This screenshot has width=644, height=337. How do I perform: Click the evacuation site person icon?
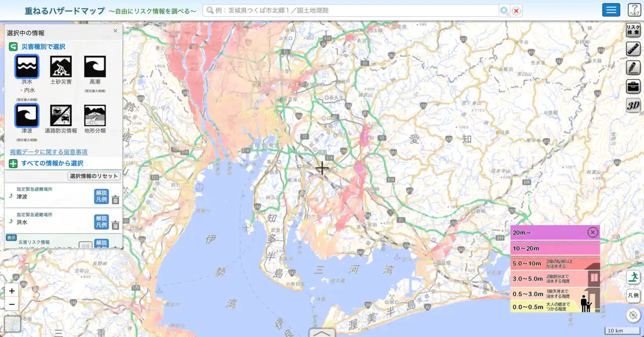(x=633, y=276)
